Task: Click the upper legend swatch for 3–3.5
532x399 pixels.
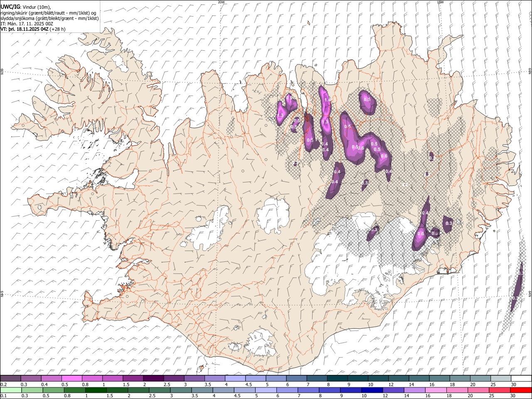Action: (194, 378)
